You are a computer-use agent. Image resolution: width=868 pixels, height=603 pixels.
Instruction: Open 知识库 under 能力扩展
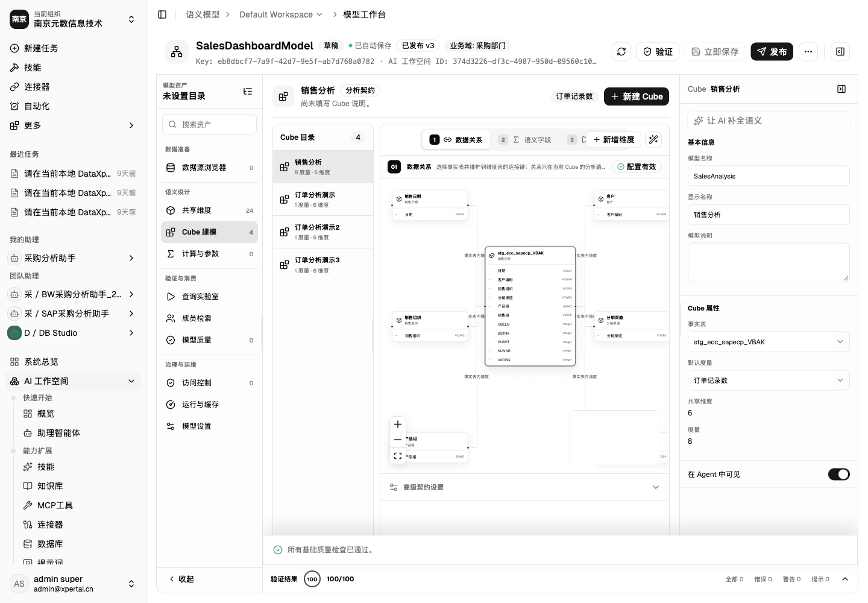tap(80, 486)
